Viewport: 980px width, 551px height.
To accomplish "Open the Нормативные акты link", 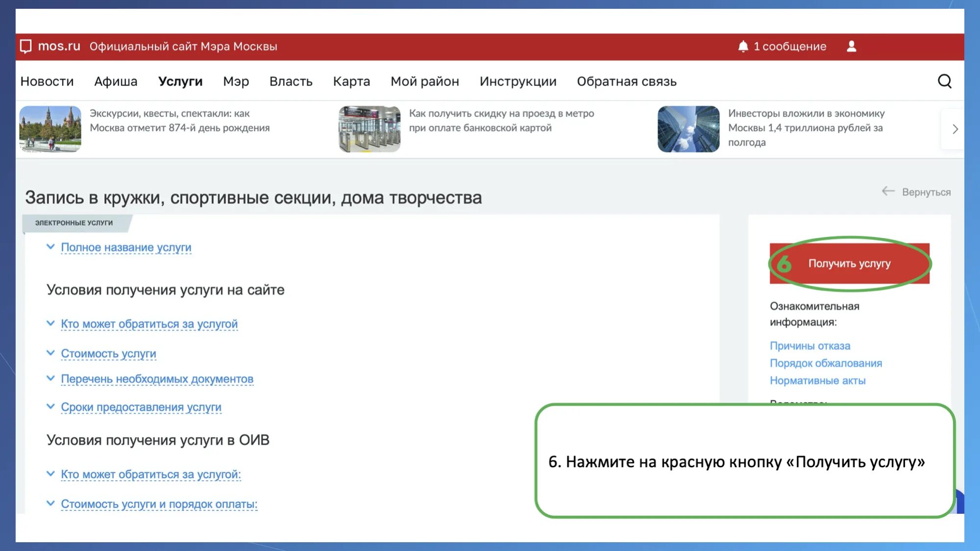I will 817,381.
